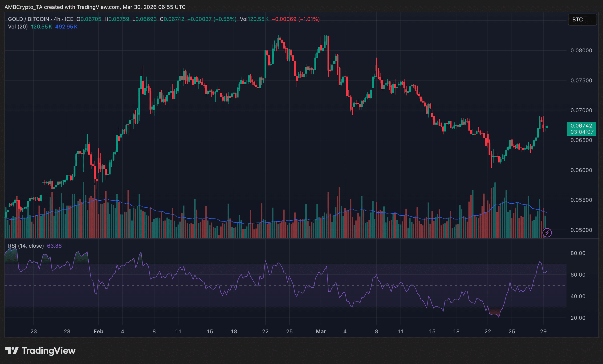Click the TradingView logo icon
This screenshot has height=364, width=603.
(12, 351)
